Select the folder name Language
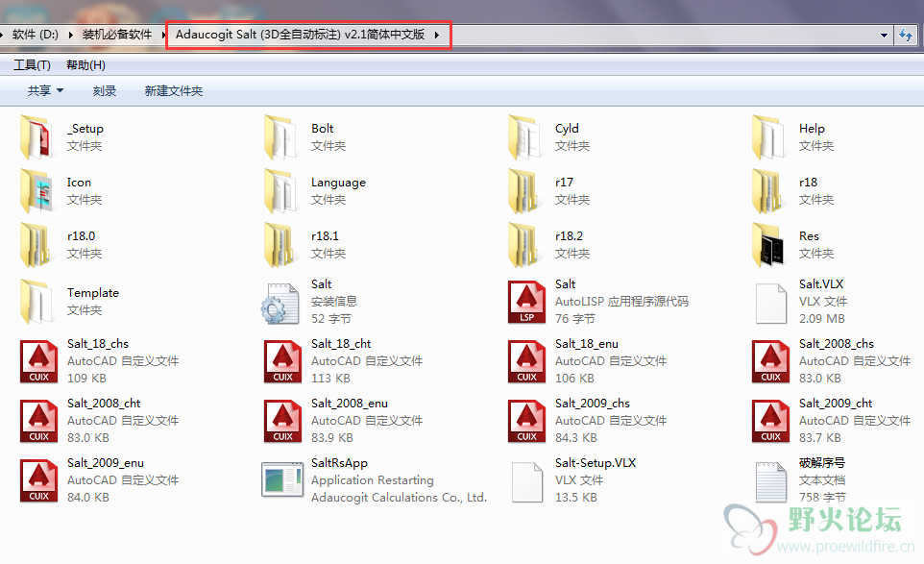 click(x=338, y=183)
